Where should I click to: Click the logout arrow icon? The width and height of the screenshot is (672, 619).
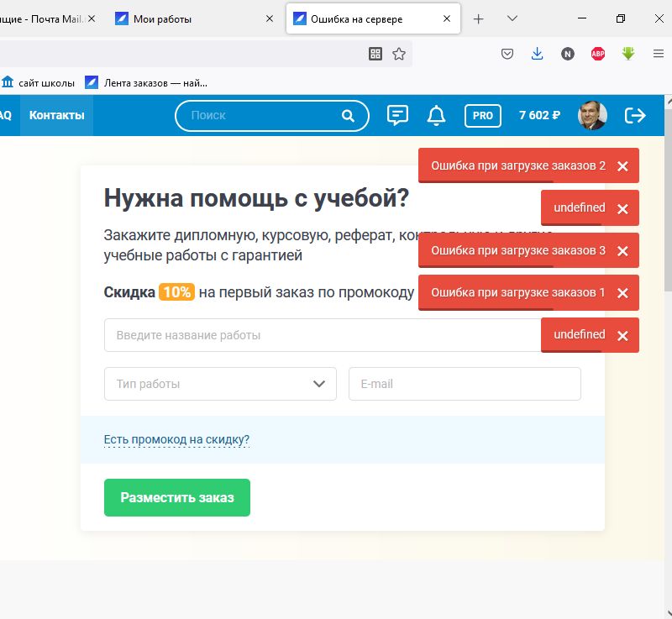tap(635, 116)
